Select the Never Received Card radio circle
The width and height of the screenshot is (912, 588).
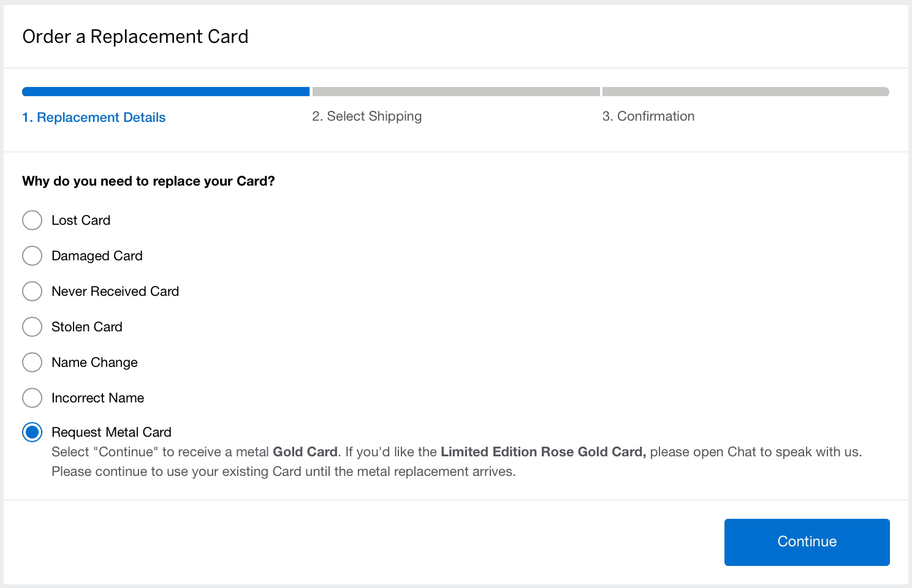32,291
